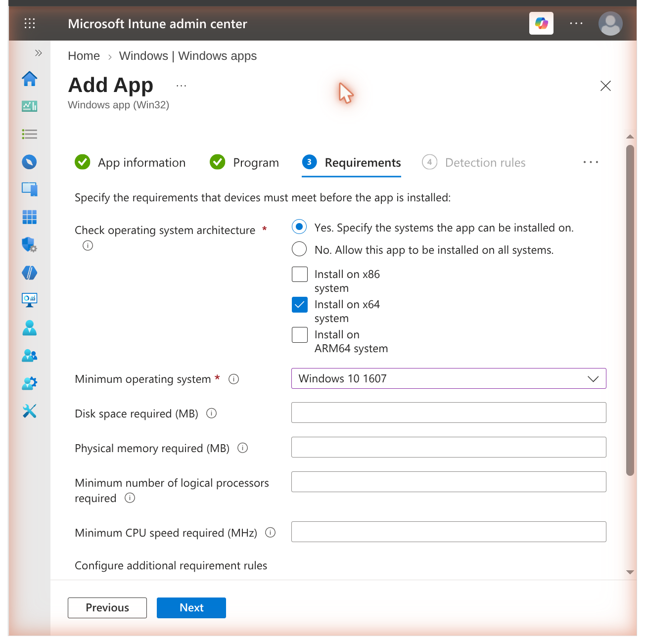Go to Program step
The width and height of the screenshot is (645, 644).
coord(244,162)
